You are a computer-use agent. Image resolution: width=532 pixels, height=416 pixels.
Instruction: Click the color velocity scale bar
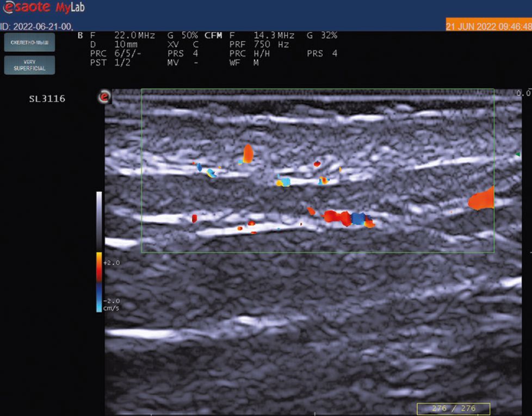click(x=99, y=282)
